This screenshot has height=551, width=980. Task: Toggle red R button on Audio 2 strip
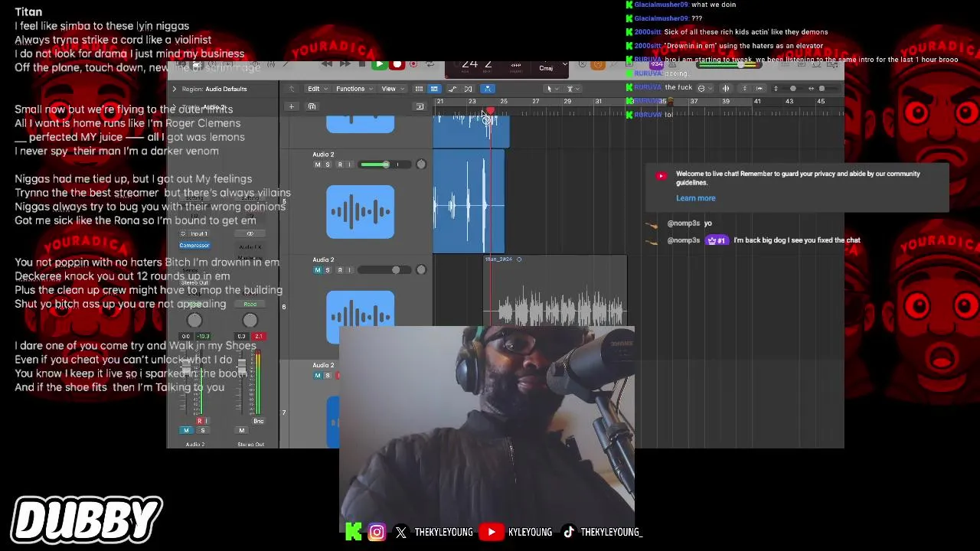[x=200, y=422]
